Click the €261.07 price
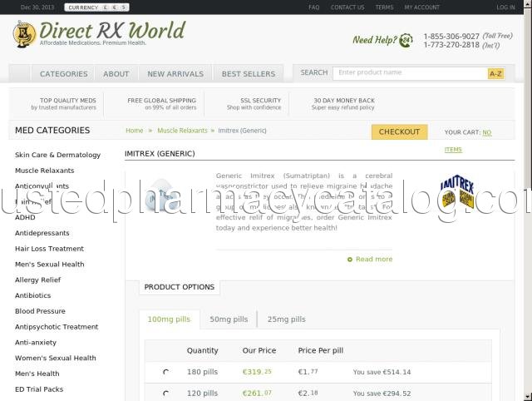 pos(257,394)
